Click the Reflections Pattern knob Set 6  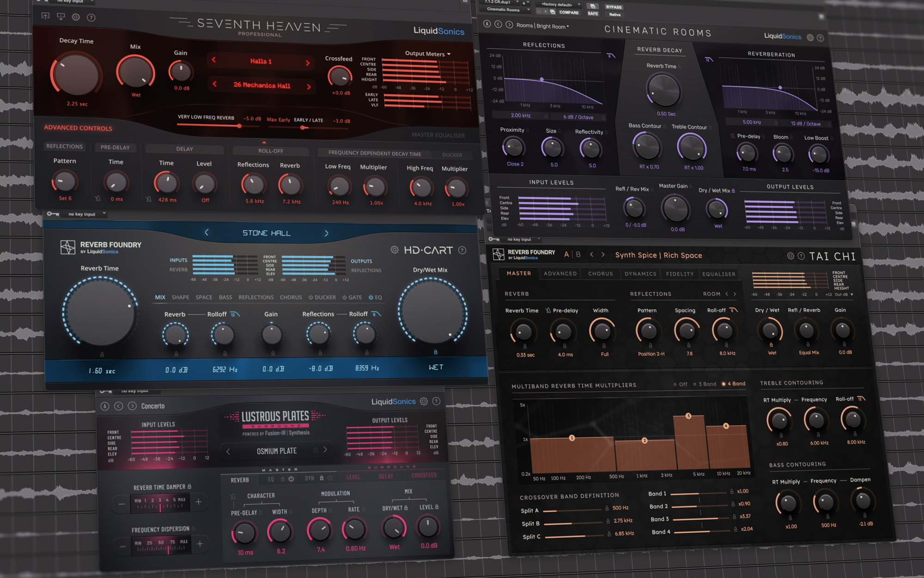[x=65, y=182]
